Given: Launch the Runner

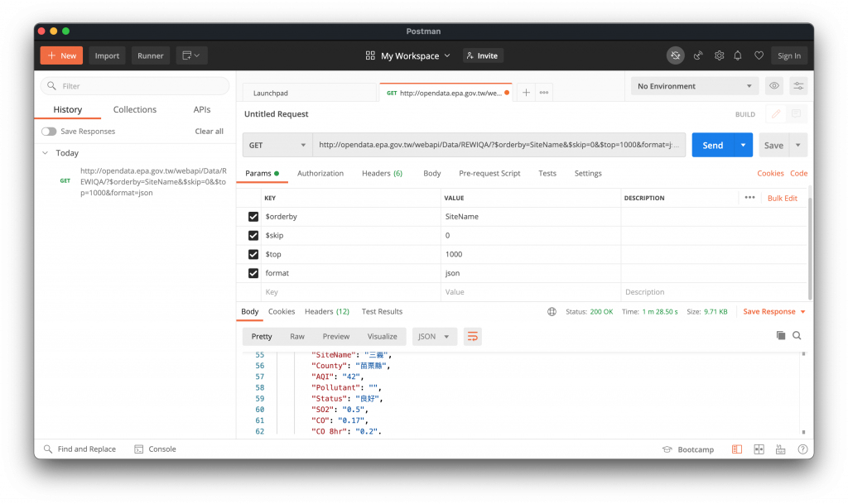Looking at the screenshot, I should [151, 55].
